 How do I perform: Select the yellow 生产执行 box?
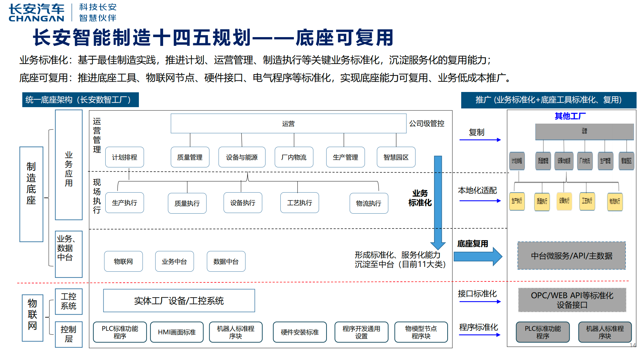(517, 201)
